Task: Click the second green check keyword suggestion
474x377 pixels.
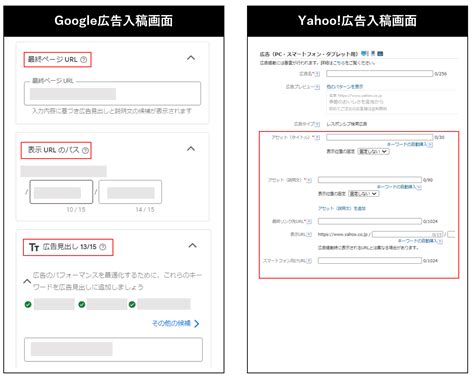Action: point(82,304)
